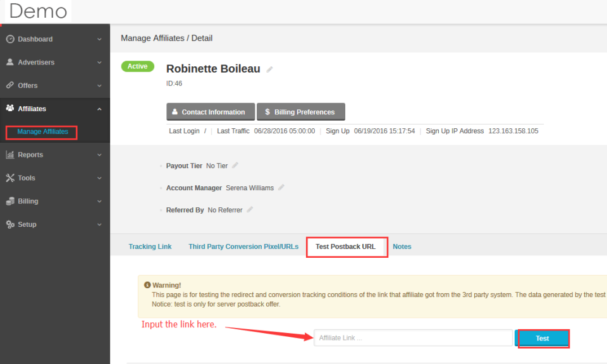The image size is (607, 364).
Task: Expand the Setup menu chevron
Action: 99,224
